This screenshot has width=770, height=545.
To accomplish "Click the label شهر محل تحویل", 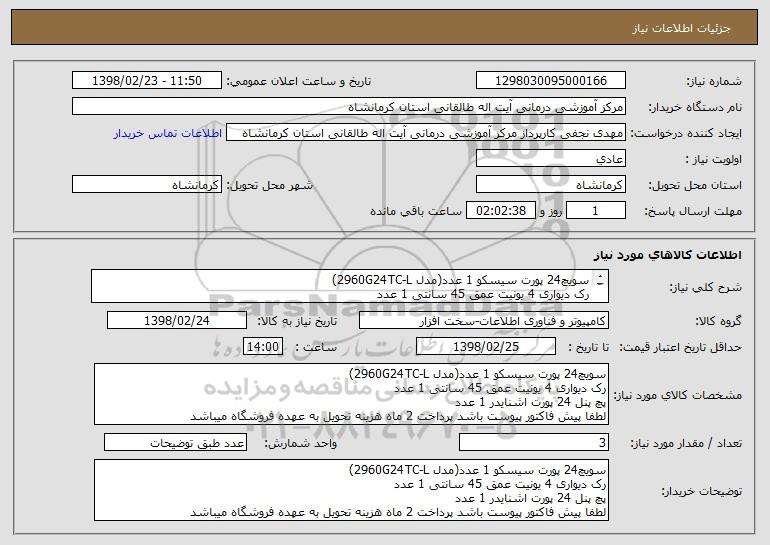I will coord(269,185).
